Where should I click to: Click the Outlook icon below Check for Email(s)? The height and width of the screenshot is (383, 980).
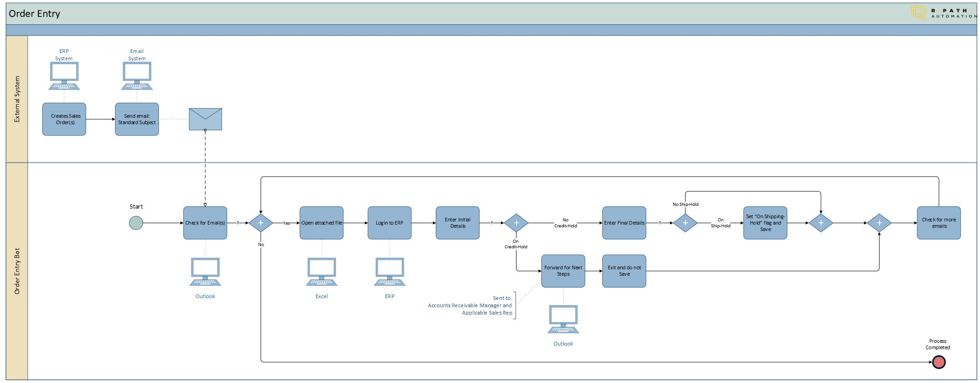[205, 272]
